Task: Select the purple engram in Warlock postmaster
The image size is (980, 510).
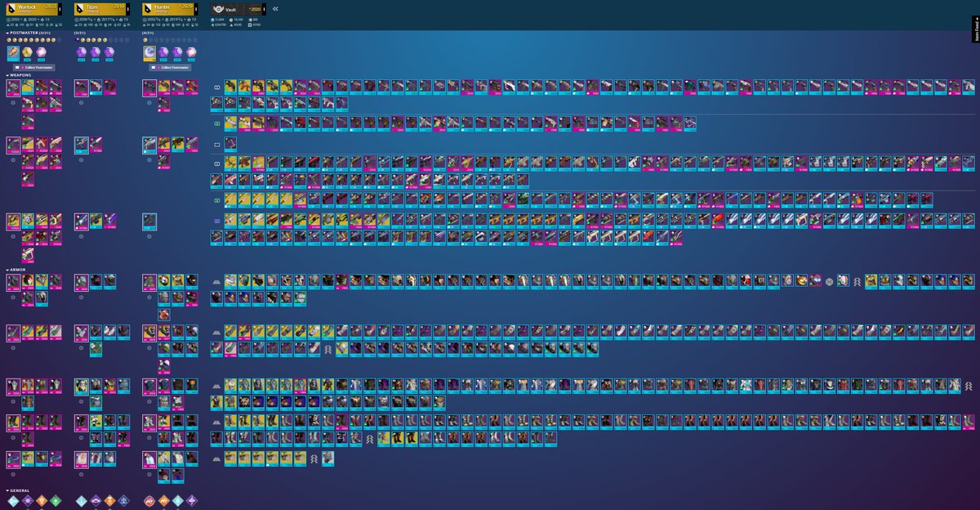Action: point(41,52)
